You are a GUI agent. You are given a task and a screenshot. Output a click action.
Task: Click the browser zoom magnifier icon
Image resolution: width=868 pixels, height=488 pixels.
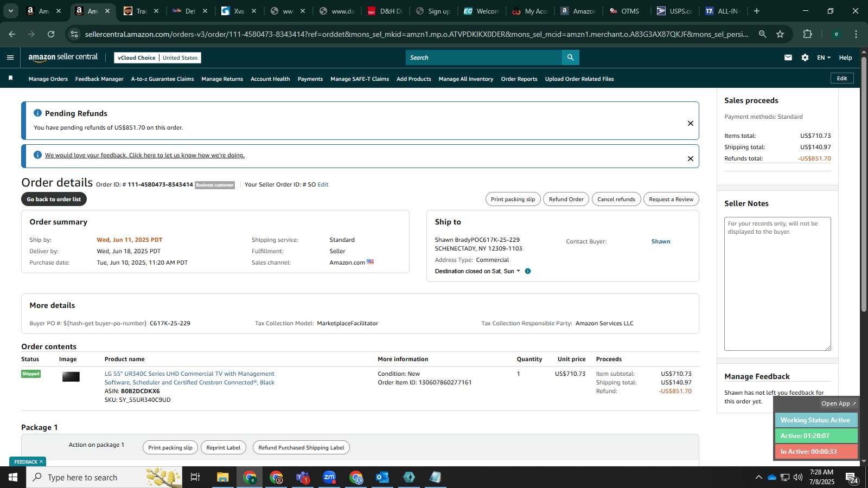pyautogui.click(x=763, y=34)
